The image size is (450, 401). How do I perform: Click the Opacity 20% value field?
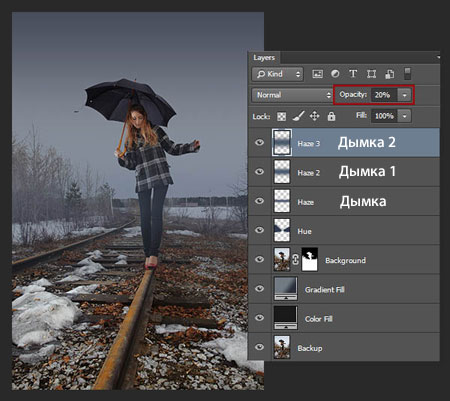point(384,95)
